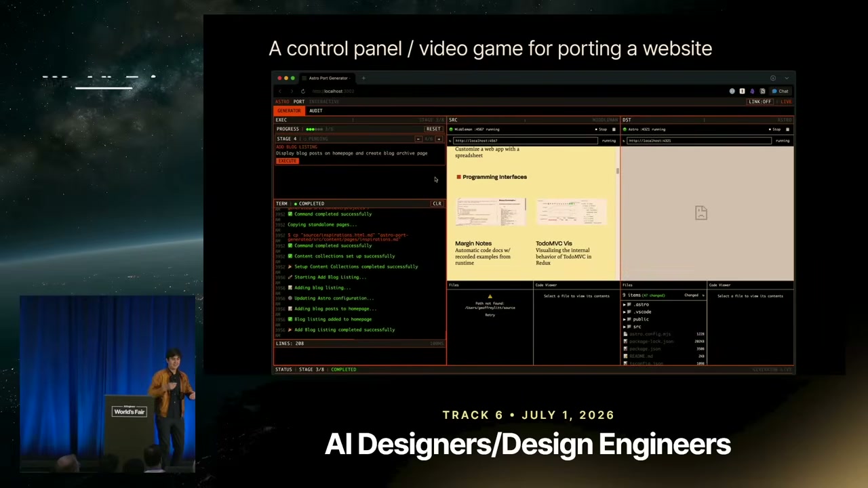The width and height of the screenshot is (868, 488).
Task: Click the progress dots indicator
Action: (x=314, y=129)
